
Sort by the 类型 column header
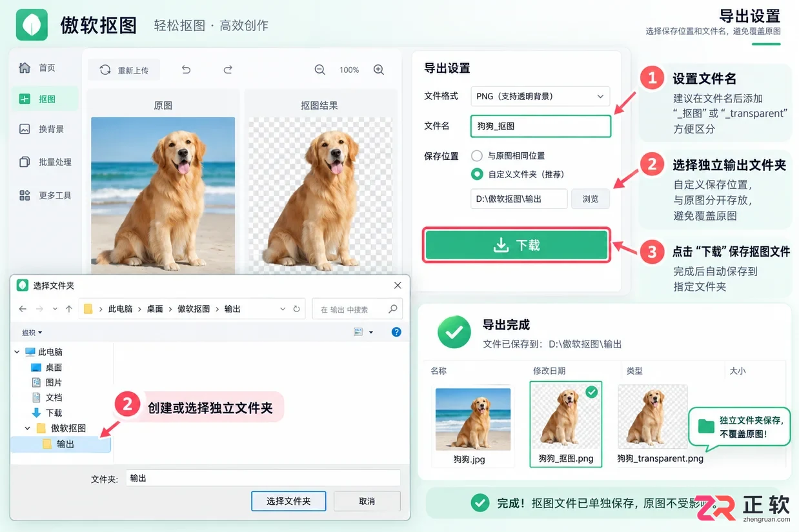tap(634, 371)
